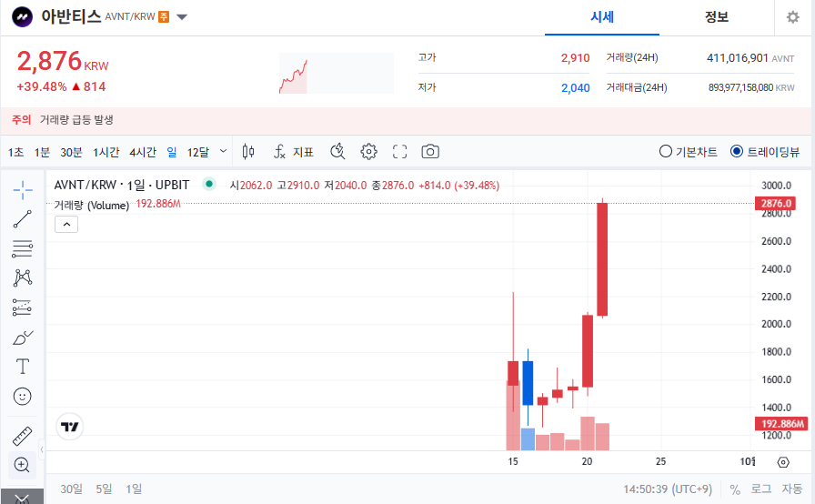Click the 2,040 low price value
Screen dimensions: 815x504
coord(575,88)
